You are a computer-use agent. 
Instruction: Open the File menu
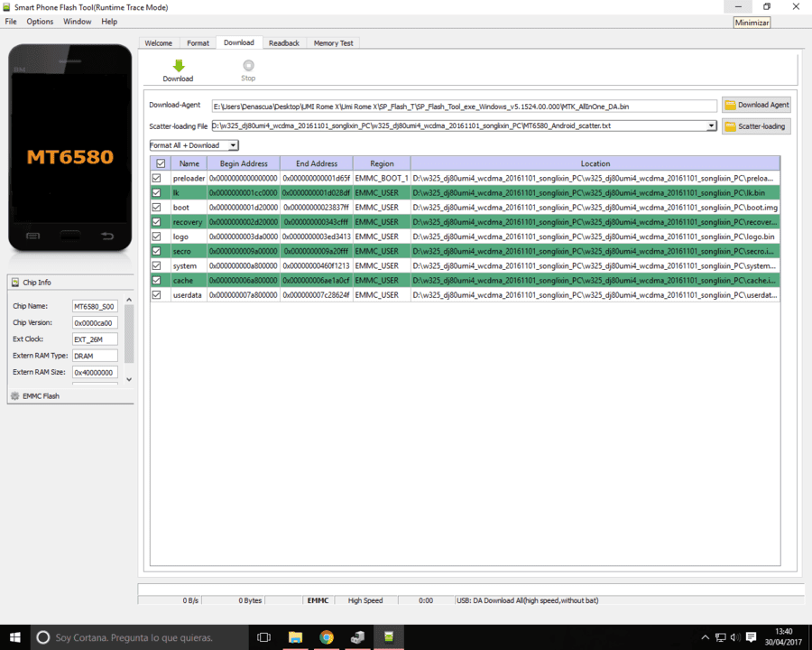click(x=11, y=22)
